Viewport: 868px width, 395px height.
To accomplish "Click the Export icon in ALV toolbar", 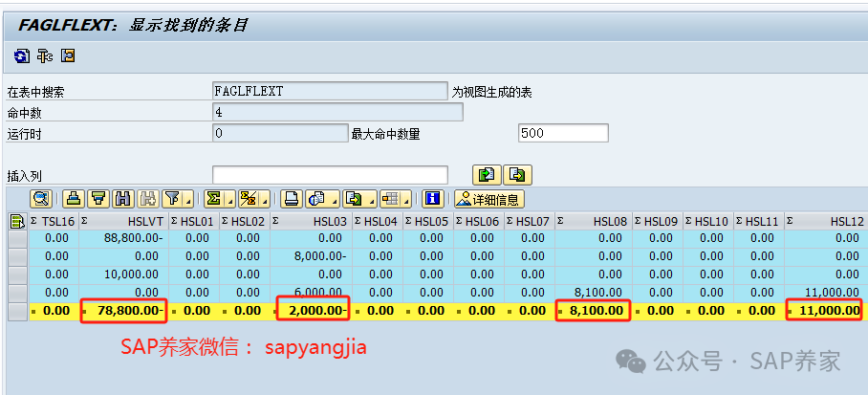I will point(355,198).
